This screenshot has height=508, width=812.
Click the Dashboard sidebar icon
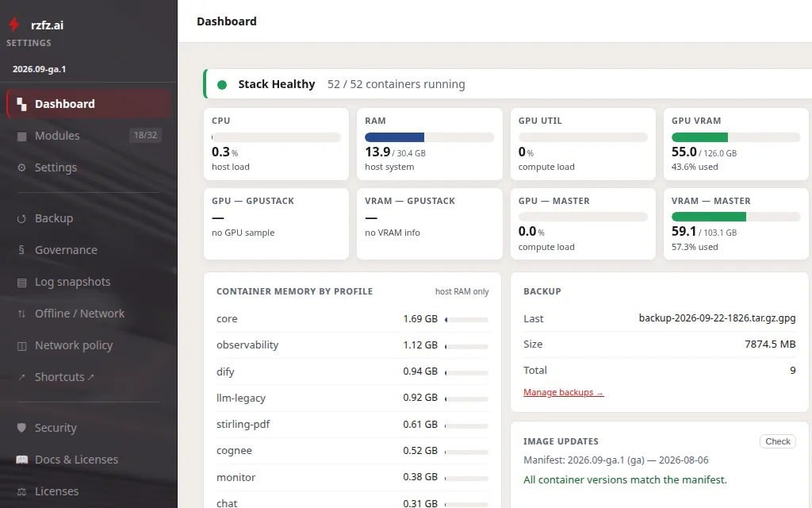[x=21, y=104]
